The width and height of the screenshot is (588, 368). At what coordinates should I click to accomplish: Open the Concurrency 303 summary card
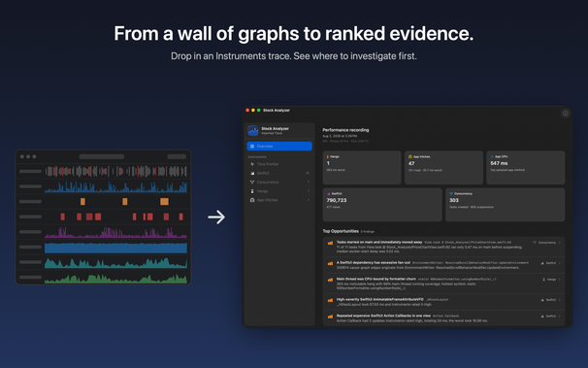pos(506,205)
